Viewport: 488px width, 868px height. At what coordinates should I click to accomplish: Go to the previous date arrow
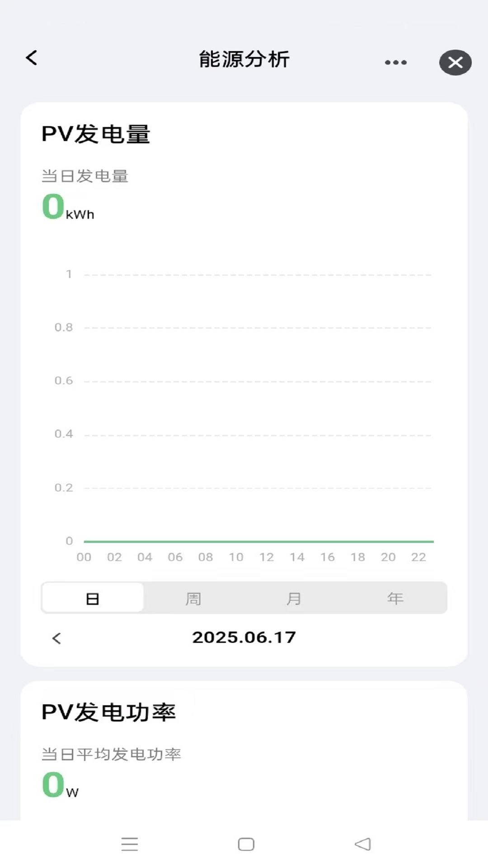click(x=56, y=638)
